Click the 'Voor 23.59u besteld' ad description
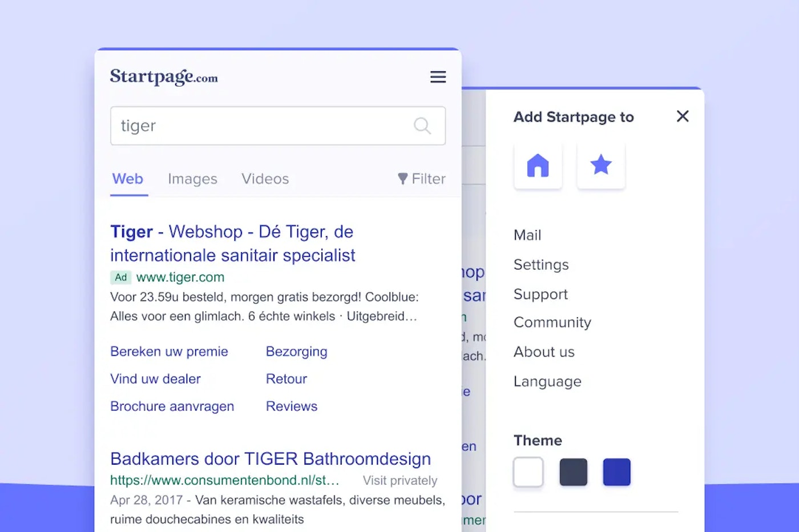Viewport: 799px width, 532px height. pos(264,307)
